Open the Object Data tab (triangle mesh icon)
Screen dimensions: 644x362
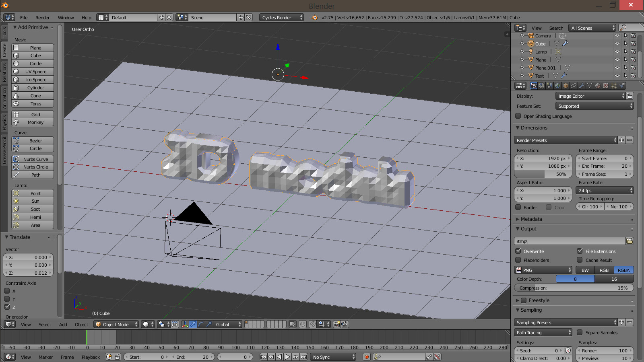click(590, 86)
